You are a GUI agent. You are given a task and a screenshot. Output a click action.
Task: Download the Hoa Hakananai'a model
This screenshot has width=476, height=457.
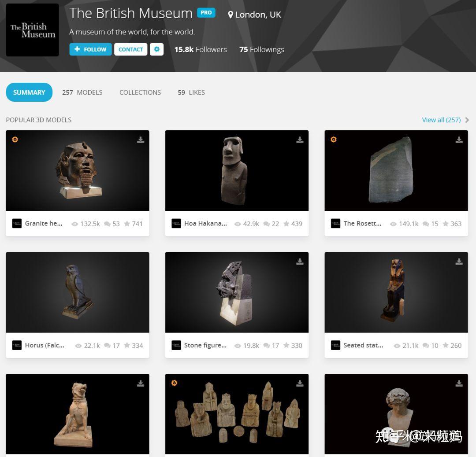tap(300, 140)
